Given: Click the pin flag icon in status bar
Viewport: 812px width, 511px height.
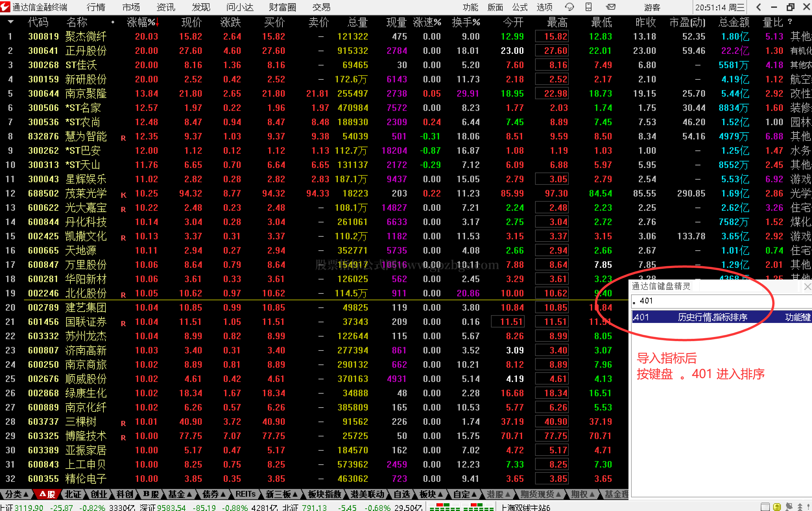Looking at the screenshot, I should tap(789, 506).
